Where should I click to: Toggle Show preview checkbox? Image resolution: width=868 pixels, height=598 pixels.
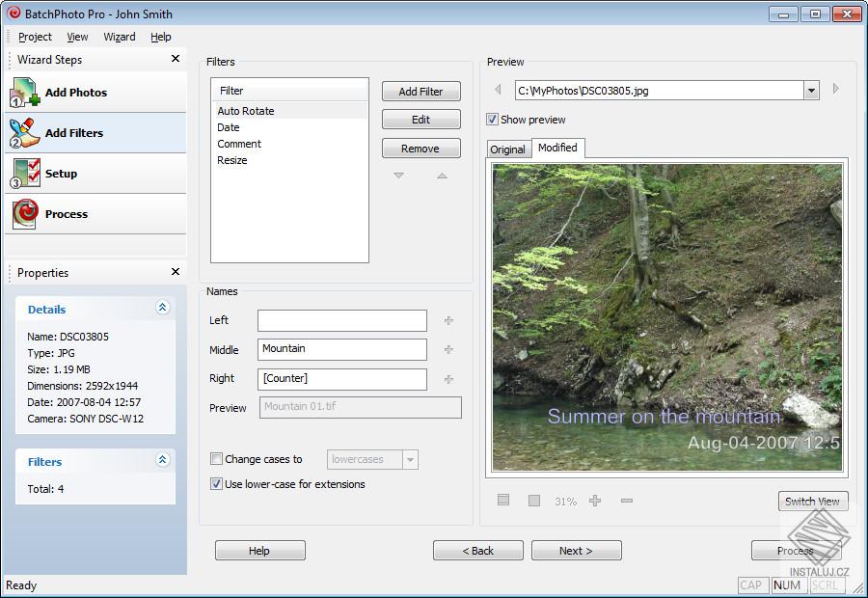coord(492,119)
